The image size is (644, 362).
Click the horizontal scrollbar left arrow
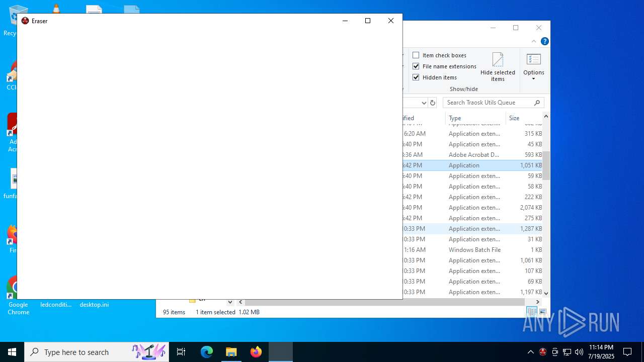[240, 302]
